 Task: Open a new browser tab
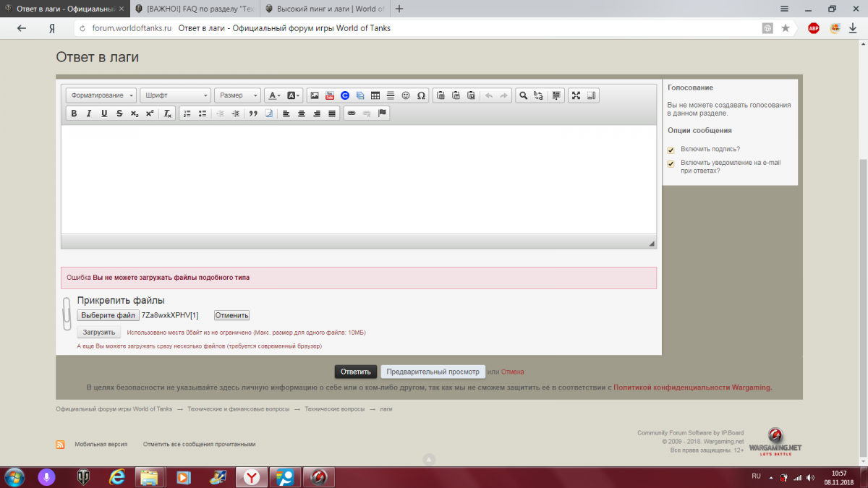point(399,9)
